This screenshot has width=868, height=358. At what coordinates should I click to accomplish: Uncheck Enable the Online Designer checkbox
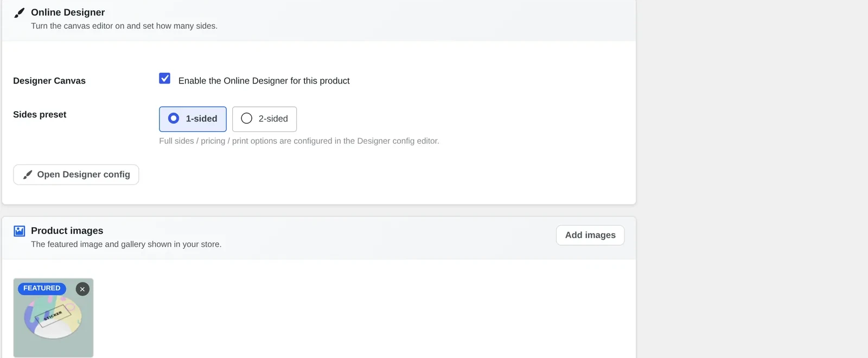click(x=165, y=79)
